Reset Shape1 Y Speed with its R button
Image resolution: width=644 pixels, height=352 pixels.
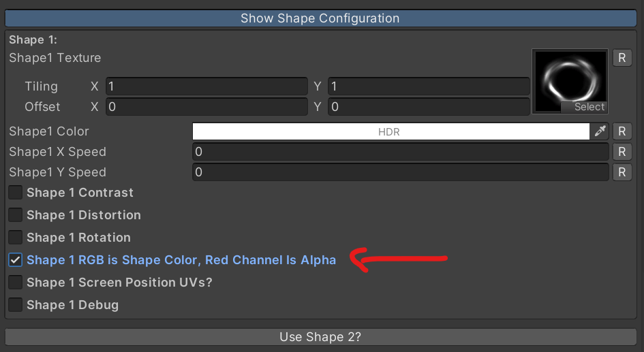[622, 172]
